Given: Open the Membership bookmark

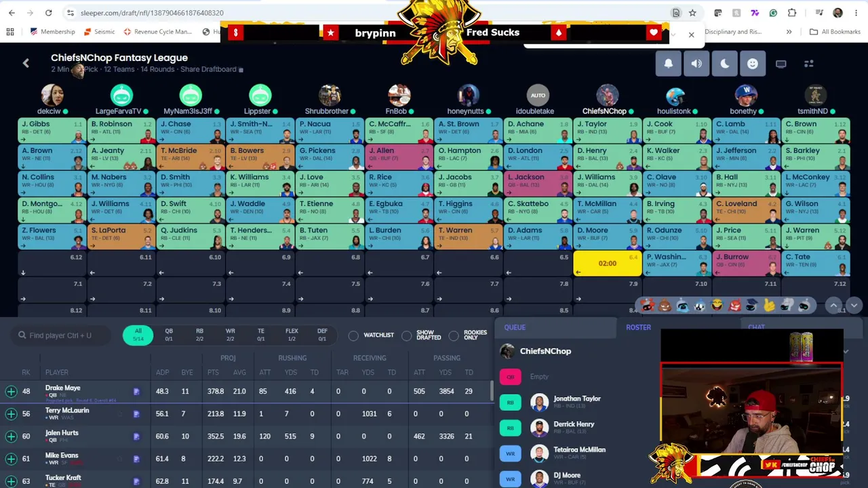Looking at the screenshot, I should [53, 32].
